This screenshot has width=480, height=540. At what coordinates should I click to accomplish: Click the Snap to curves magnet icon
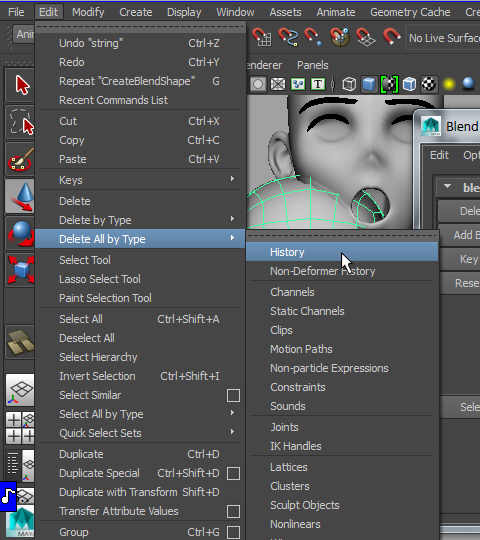[288, 37]
